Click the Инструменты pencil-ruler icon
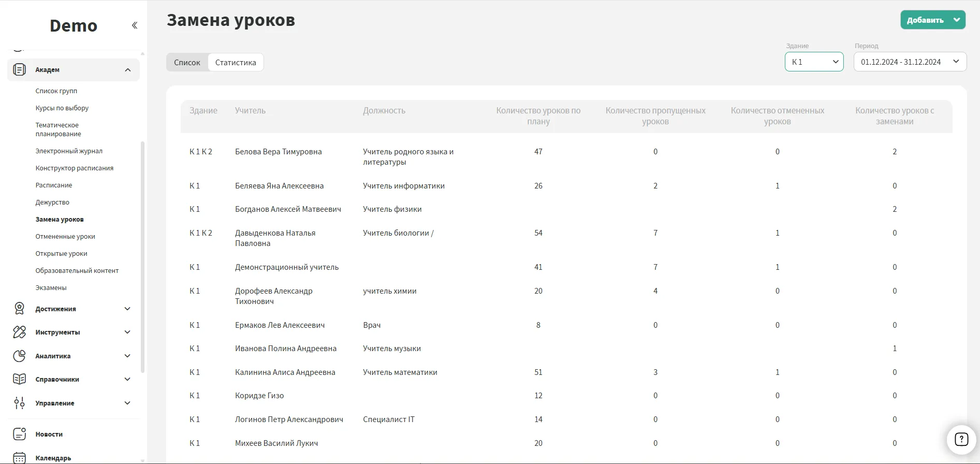 tap(19, 332)
